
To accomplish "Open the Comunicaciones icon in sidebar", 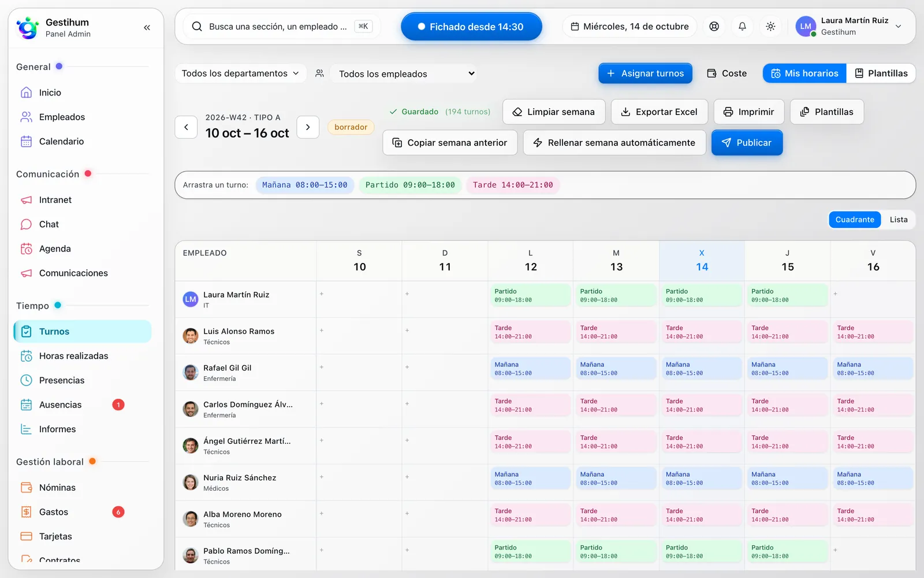I will click(27, 273).
